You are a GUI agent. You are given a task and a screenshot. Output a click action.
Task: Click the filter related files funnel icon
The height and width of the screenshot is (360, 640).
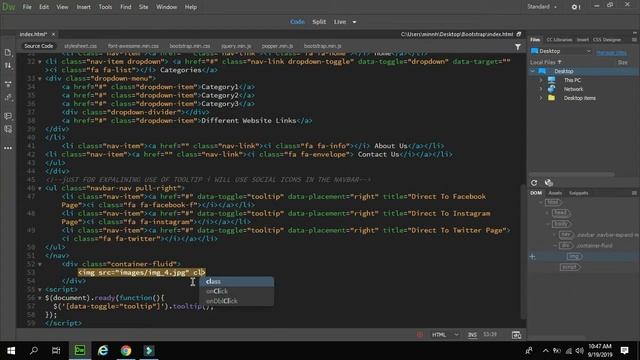tap(518, 47)
